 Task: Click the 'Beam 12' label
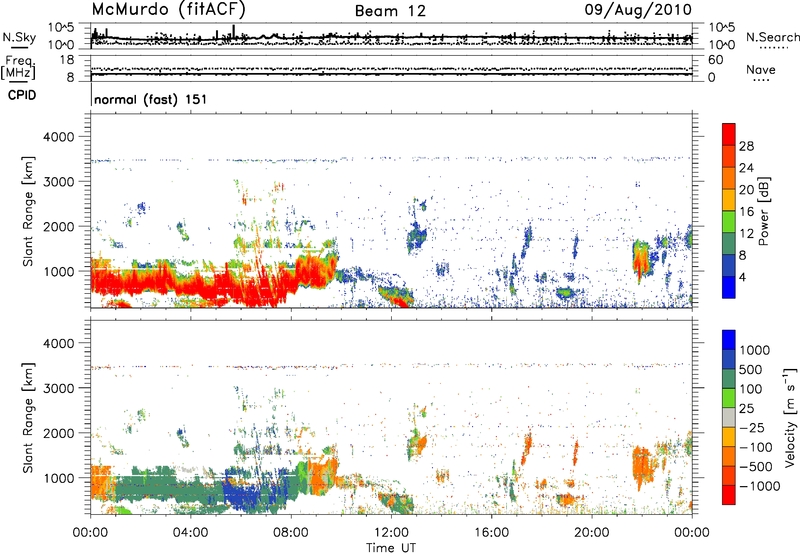click(x=390, y=11)
